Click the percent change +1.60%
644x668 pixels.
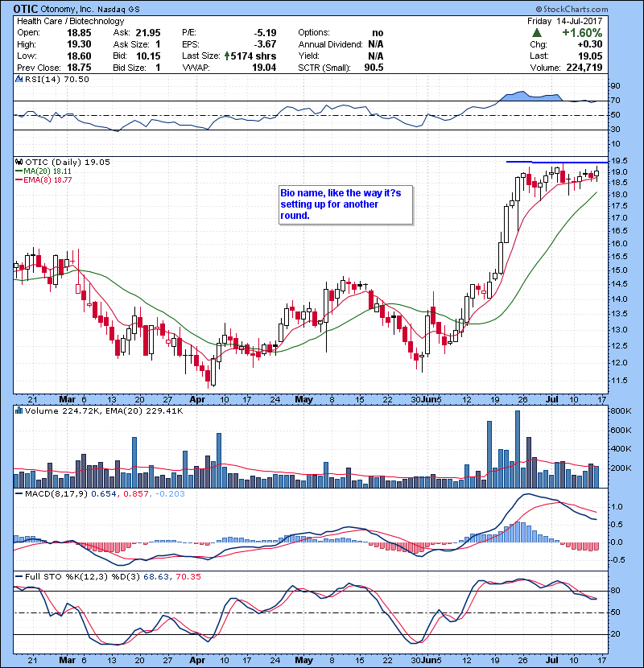pos(582,33)
